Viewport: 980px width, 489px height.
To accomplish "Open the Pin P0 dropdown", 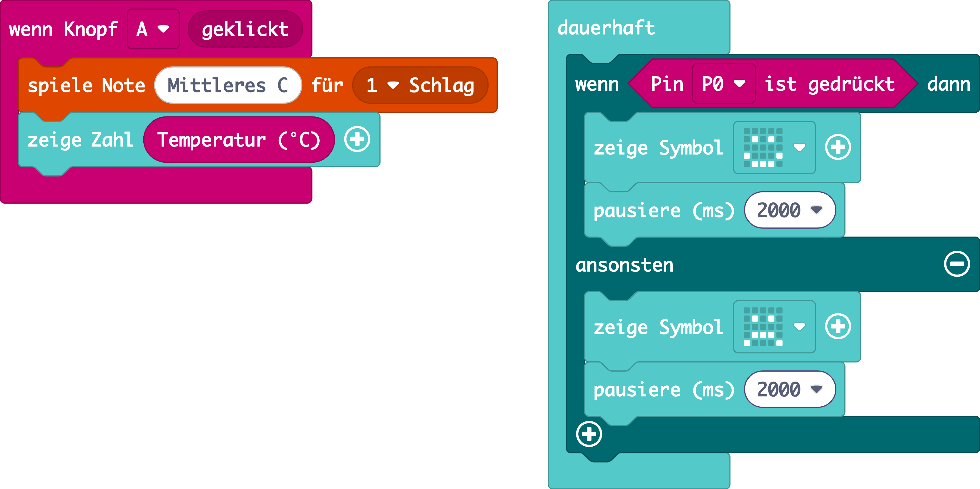I will point(724,84).
